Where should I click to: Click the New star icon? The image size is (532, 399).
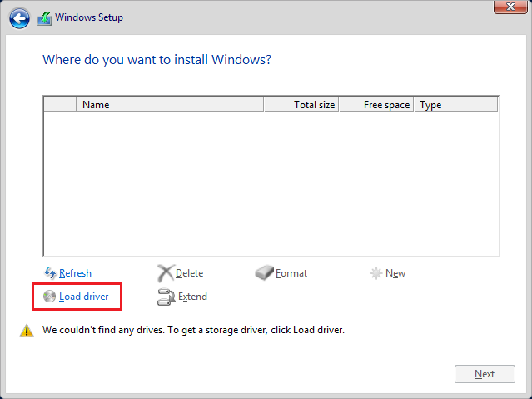coord(376,273)
